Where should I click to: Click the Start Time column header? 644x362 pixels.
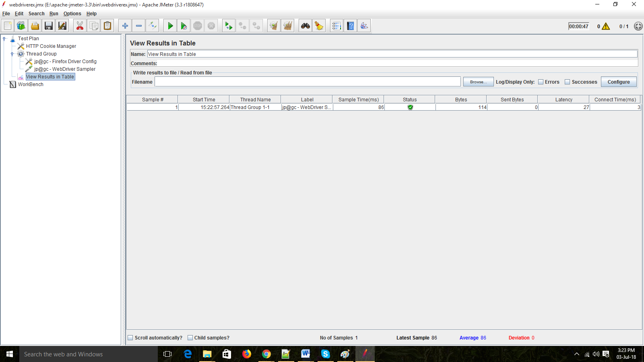[x=204, y=100]
